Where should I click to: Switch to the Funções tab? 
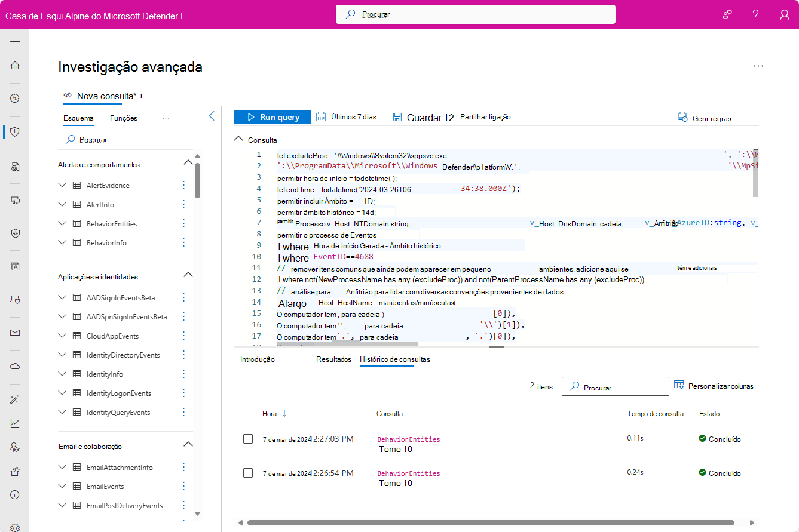tap(124, 118)
